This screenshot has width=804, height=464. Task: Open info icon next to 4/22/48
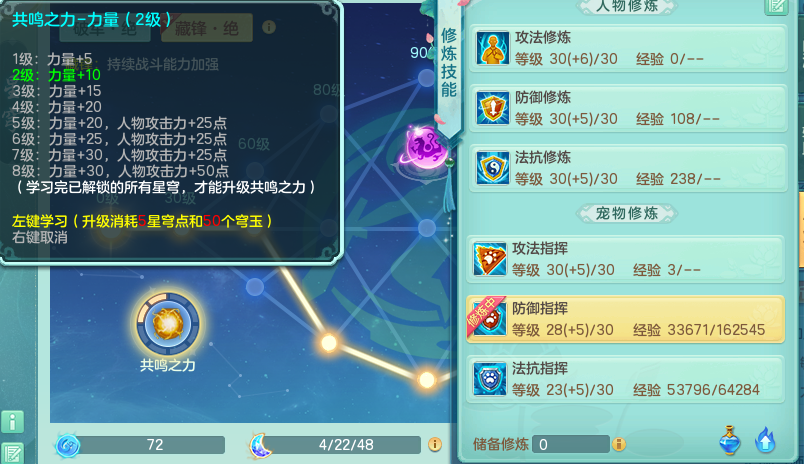[x=435, y=445]
